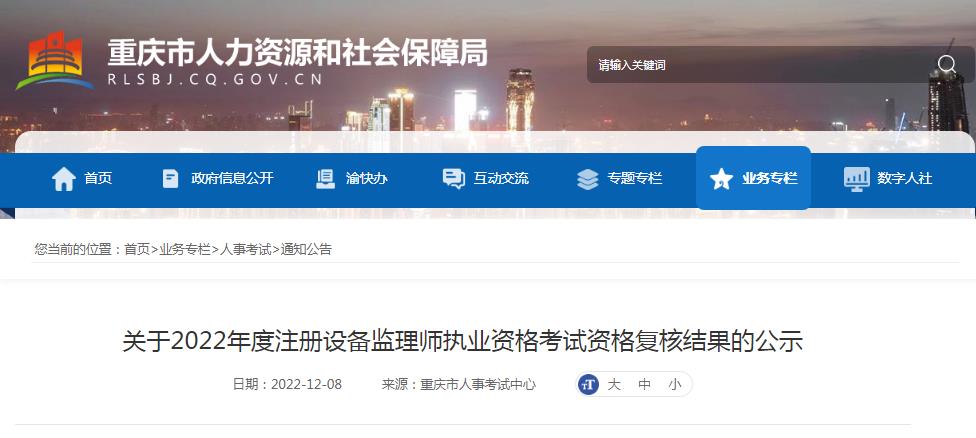
Task: Click the home house icon
Action: 64,179
